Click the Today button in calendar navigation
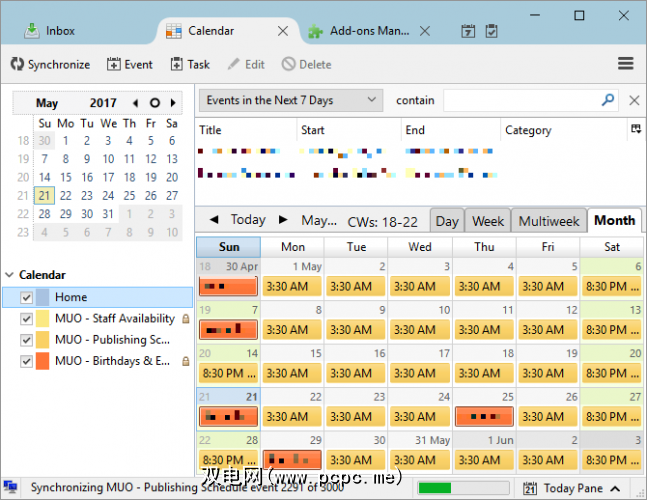The width and height of the screenshot is (647, 500). click(x=248, y=220)
